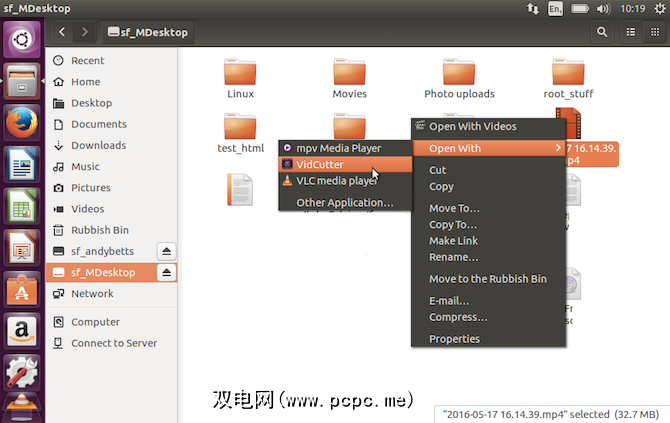This screenshot has height=423, width=670.
Task: Eject the sf_MDesktop volume
Action: click(x=167, y=272)
